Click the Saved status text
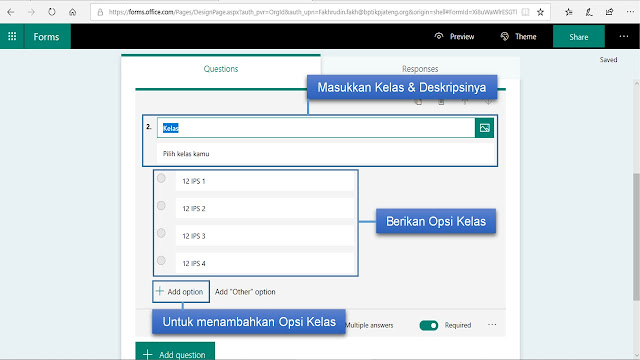This screenshot has width=640, height=360. [608, 60]
